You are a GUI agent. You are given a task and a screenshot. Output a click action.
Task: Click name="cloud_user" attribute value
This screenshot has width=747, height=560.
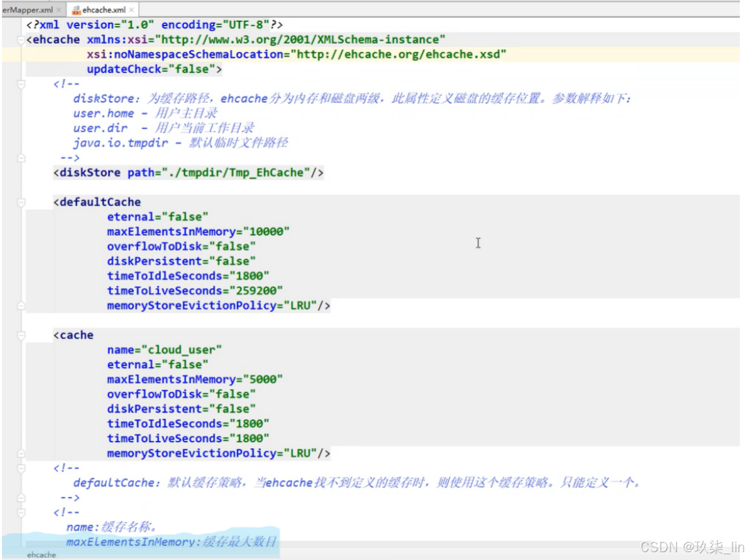181,350
